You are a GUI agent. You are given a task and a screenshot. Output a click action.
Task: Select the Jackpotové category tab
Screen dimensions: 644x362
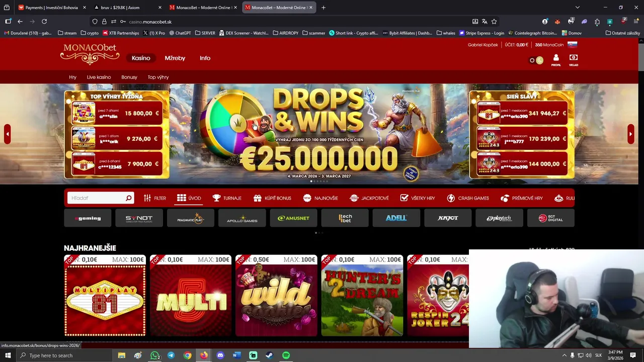click(369, 198)
